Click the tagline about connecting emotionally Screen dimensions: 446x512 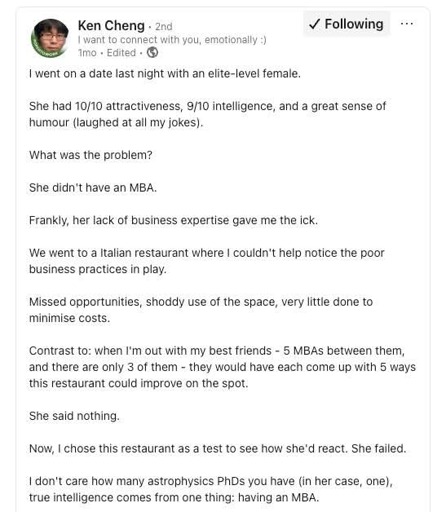172,40
